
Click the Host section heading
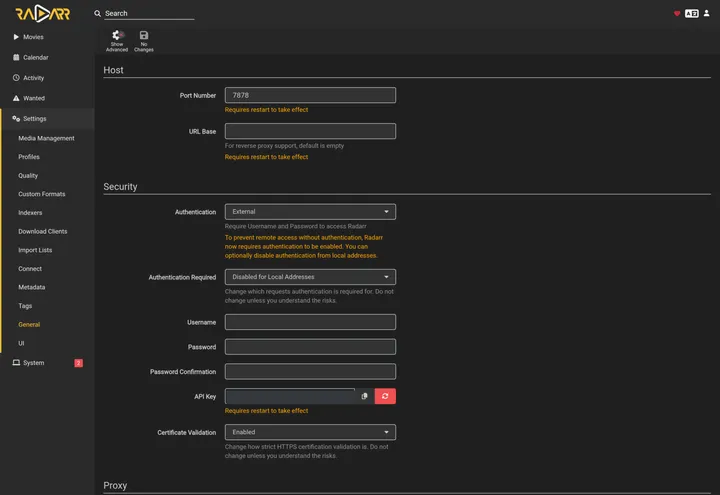coord(113,70)
